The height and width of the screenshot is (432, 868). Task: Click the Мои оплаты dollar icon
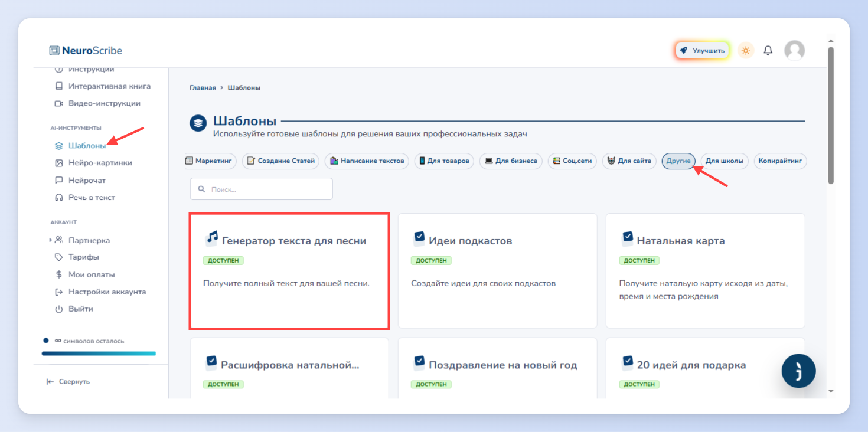[58, 274]
